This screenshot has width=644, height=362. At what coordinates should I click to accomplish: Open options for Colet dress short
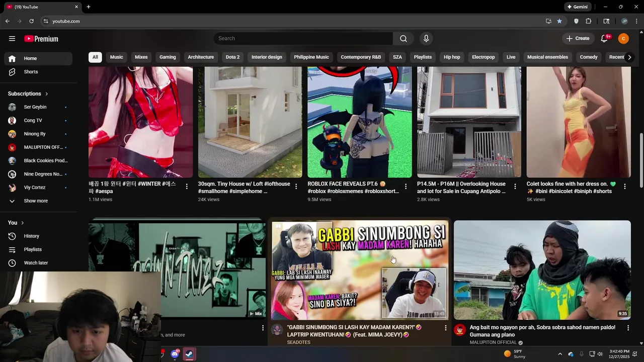pyautogui.click(x=624, y=187)
